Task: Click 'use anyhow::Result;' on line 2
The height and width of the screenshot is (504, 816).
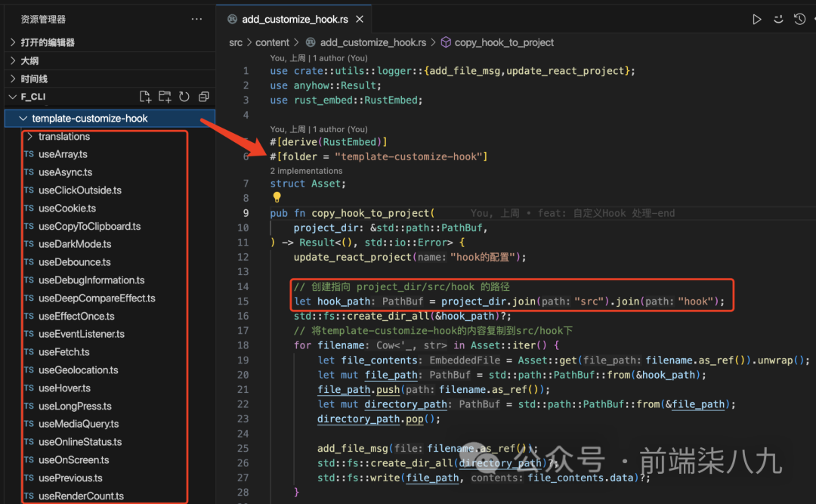Action: point(325,85)
